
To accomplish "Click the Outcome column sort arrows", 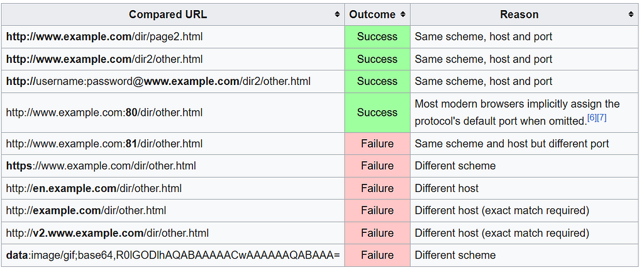I will click(403, 14).
